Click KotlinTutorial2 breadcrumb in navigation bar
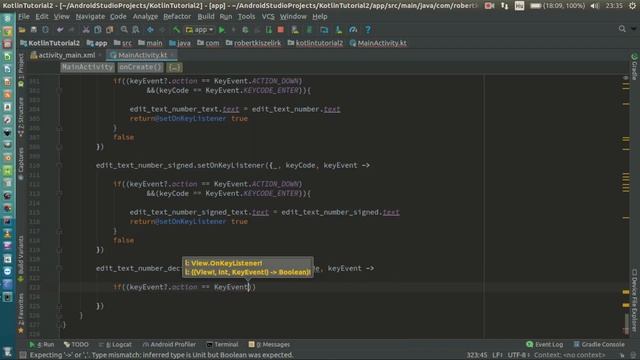 pos(50,43)
